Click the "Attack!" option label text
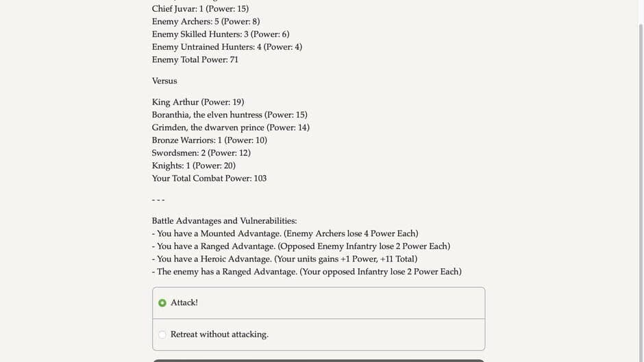Screen dimensions: 644x362 coord(184,303)
